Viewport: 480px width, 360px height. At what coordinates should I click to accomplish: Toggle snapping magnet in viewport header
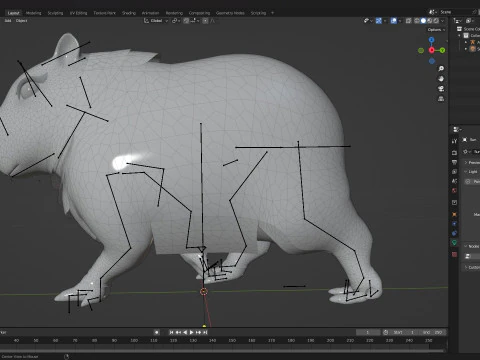pyautogui.click(x=186, y=21)
